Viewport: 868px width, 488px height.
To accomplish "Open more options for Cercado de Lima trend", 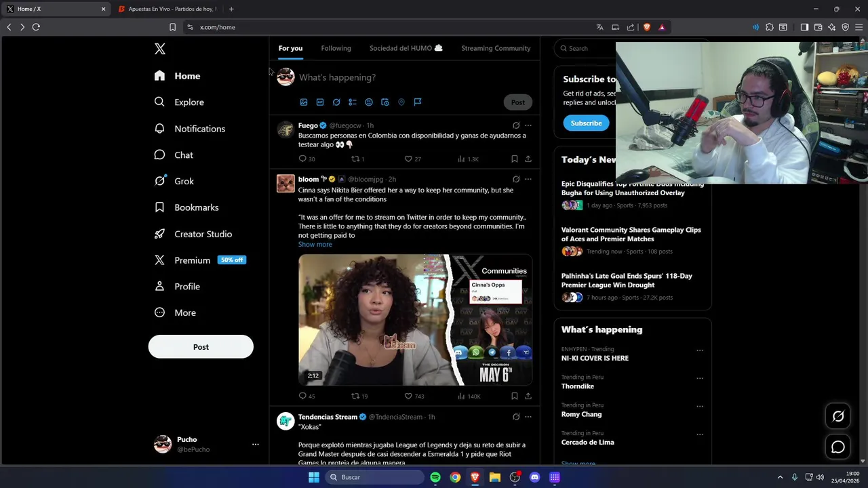I will pos(700,434).
